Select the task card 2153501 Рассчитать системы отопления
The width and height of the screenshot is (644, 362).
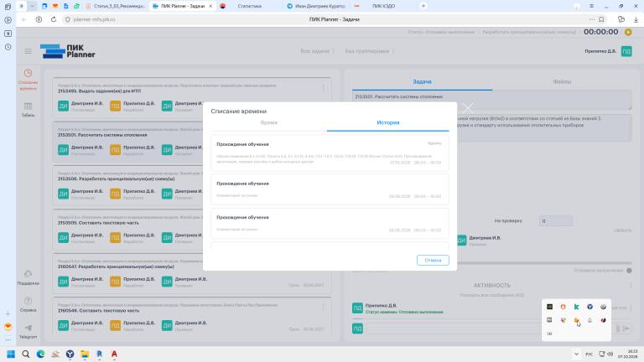click(128, 141)
